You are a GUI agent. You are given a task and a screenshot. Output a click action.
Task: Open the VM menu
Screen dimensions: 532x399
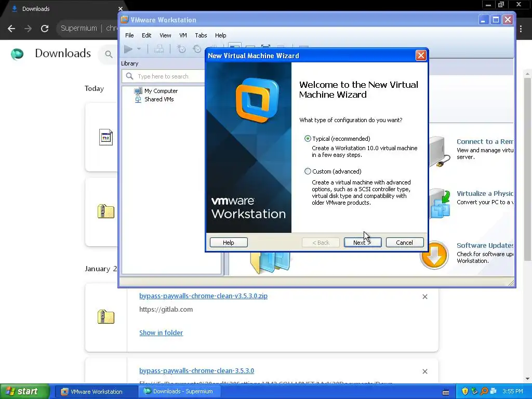[183, 35]
